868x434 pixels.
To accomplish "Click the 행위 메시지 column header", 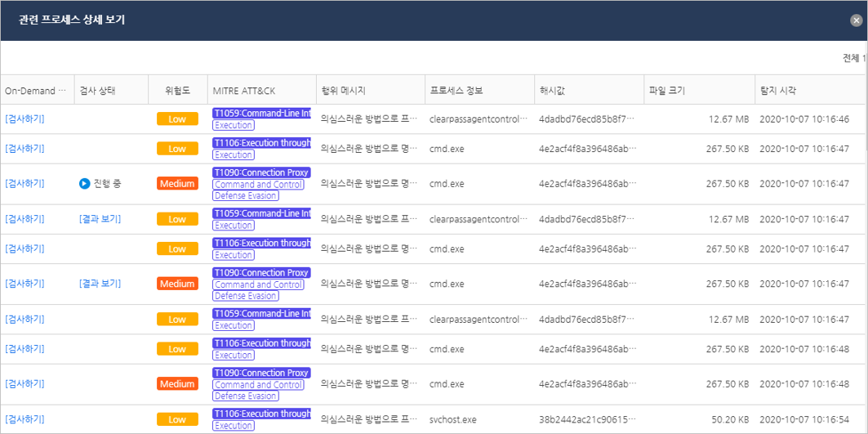I will point(343,91).
